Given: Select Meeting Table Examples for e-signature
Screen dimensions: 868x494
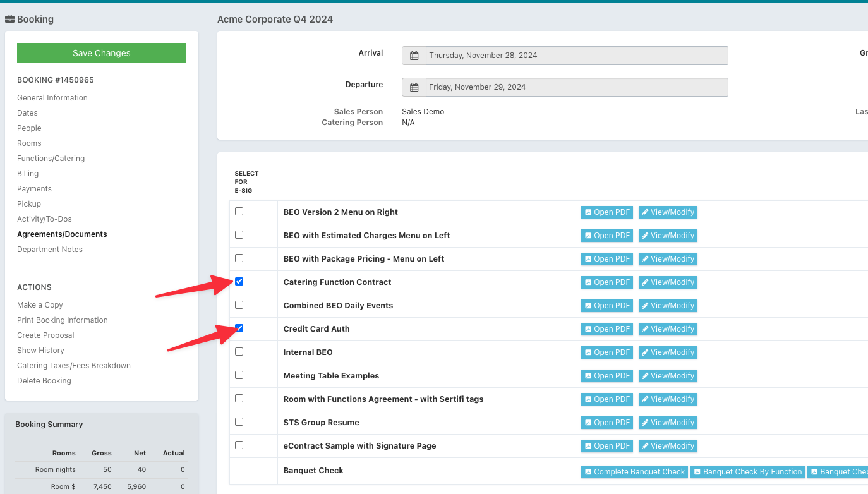Looking at the screenshot, I should (239, 375).
